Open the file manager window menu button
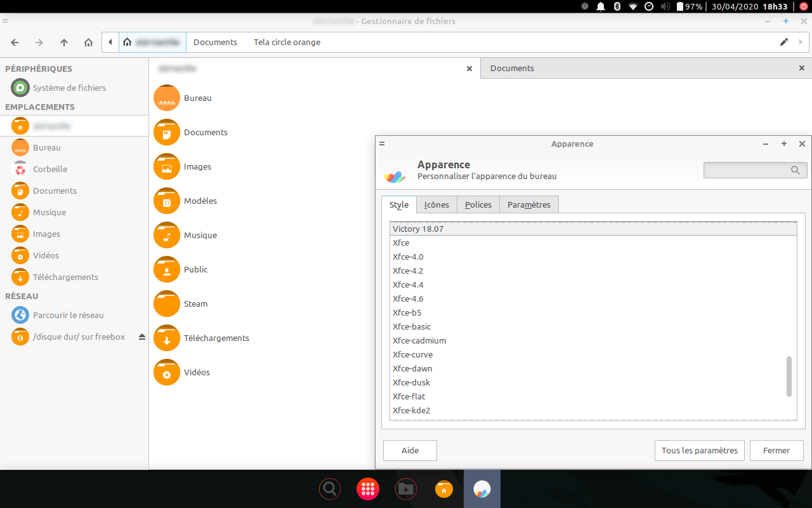 point(5,21)
